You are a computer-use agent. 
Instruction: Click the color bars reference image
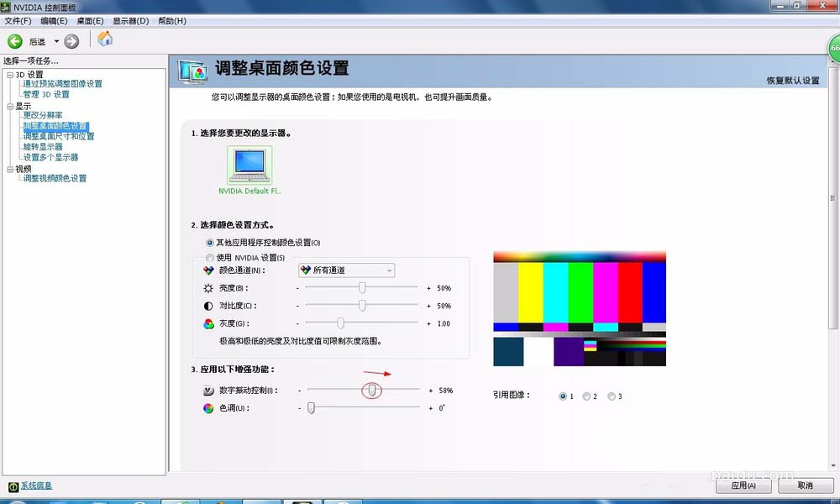[x=580, y=309]
